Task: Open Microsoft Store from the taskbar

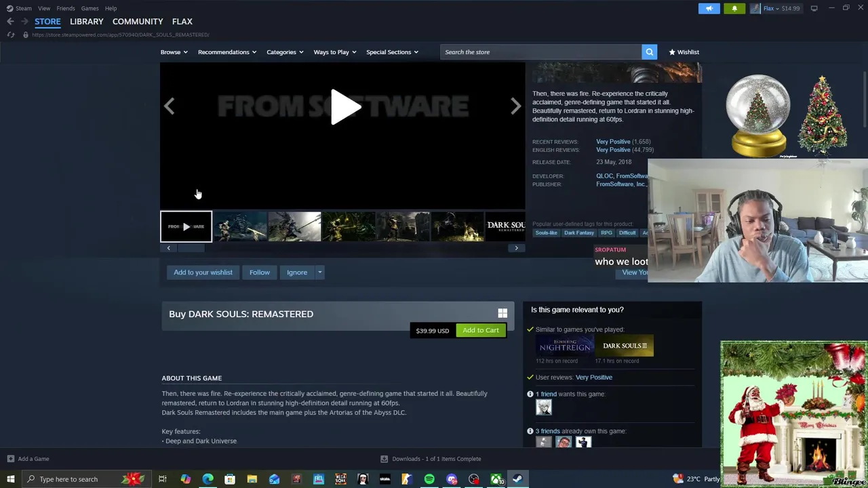Action: click(230, 479)
